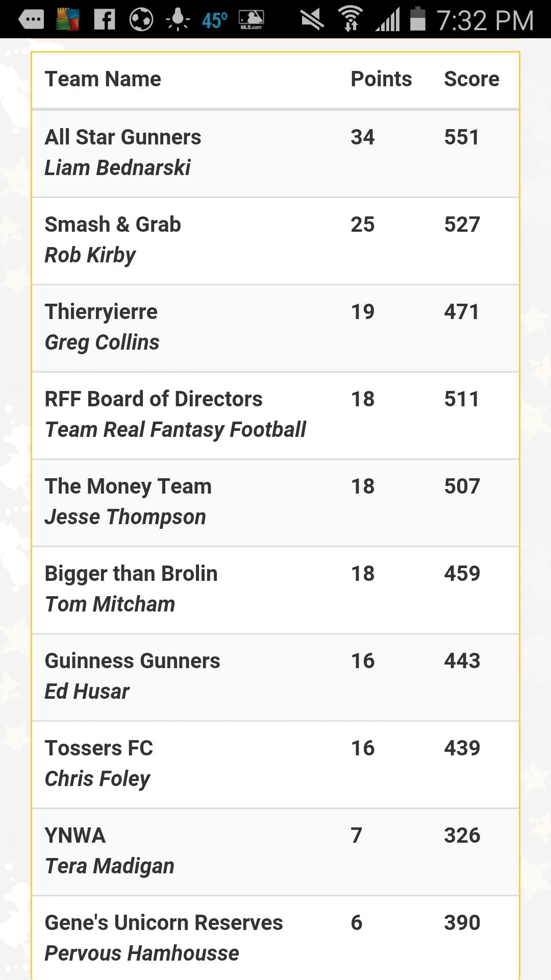Select the Thierryierre team entry
Screen dimensions: 551x980
[x=275, y=328]
